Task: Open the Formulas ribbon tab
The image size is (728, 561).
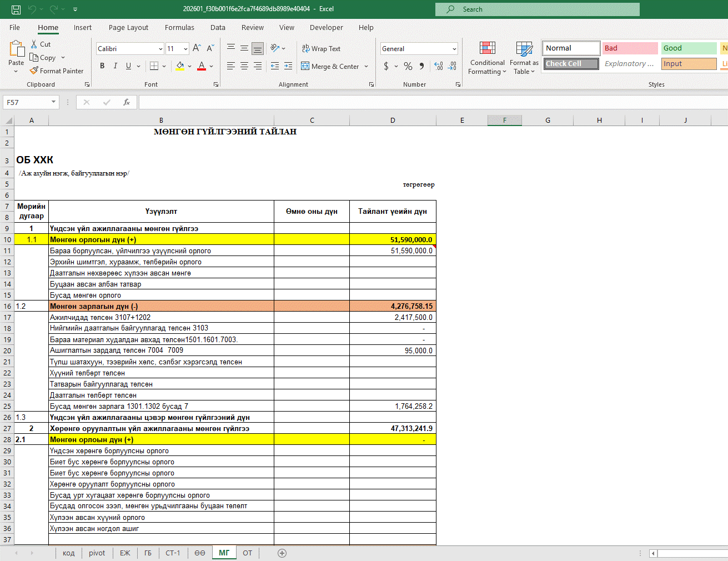Action: pyautogui.click(x=179, y=28)
